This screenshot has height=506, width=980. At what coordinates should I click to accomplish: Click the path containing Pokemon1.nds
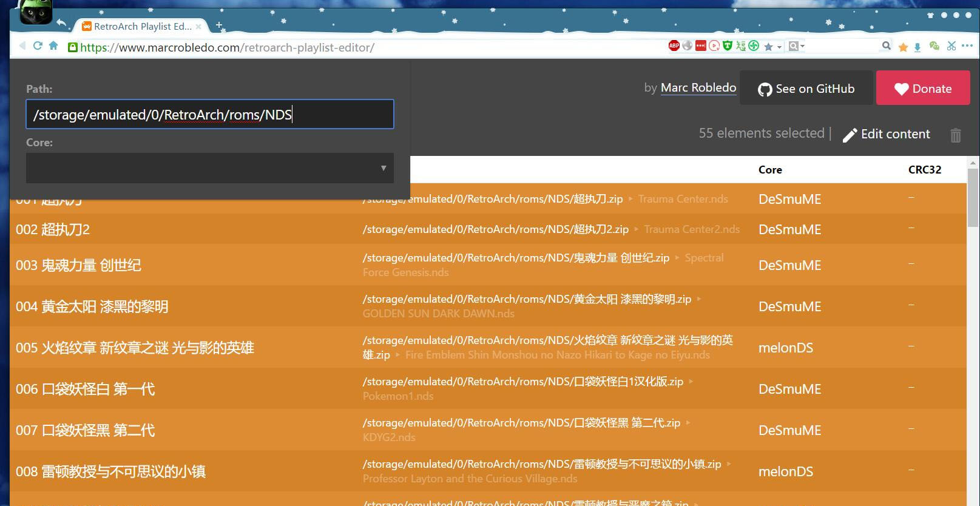[528, 389]
